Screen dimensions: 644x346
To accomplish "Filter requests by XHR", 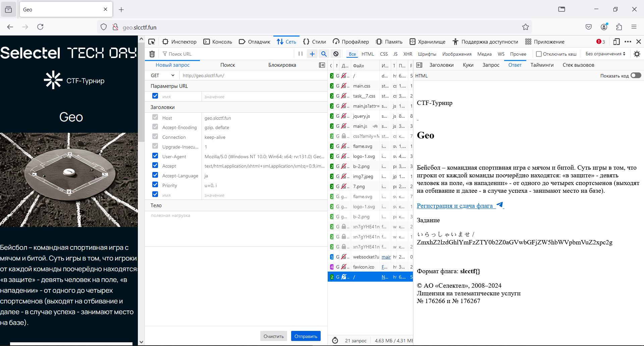I will (x=408, y=54).
